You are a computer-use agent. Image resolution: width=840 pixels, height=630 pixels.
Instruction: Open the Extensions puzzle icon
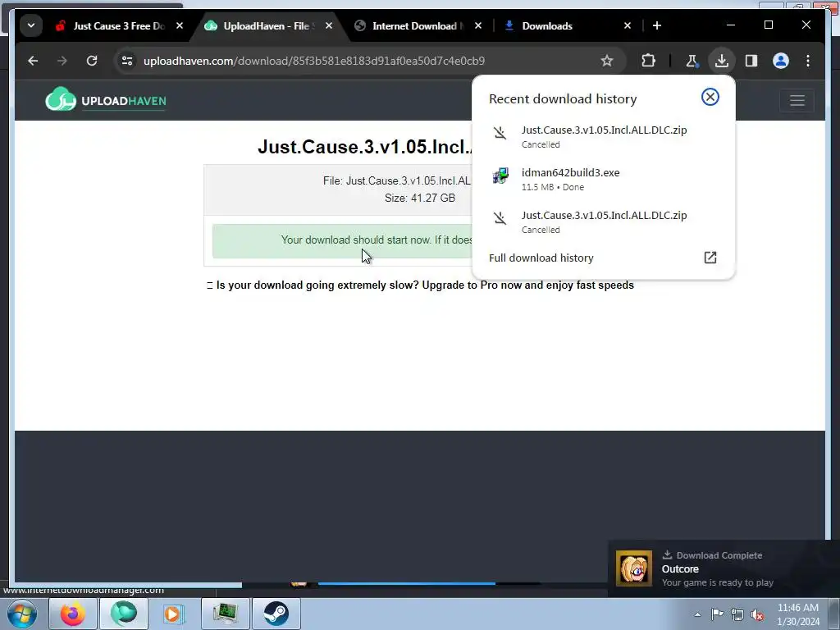(648, 61)
